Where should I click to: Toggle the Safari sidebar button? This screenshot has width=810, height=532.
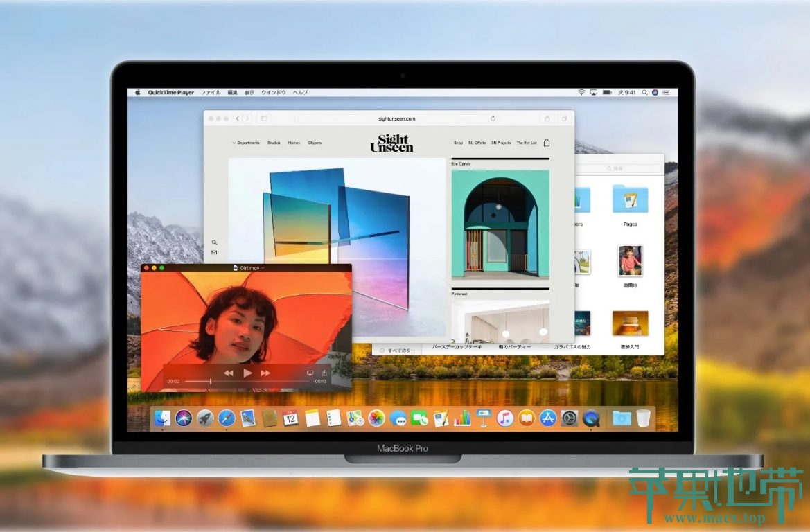tap(263, 118)
